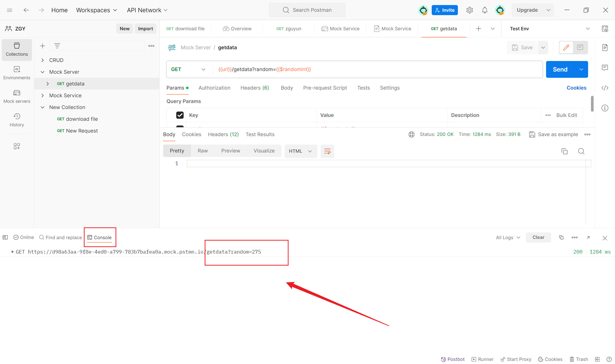Open the Comments icon in right sidebar
This screenshot has height=364, width=615.
coord(605,68)
